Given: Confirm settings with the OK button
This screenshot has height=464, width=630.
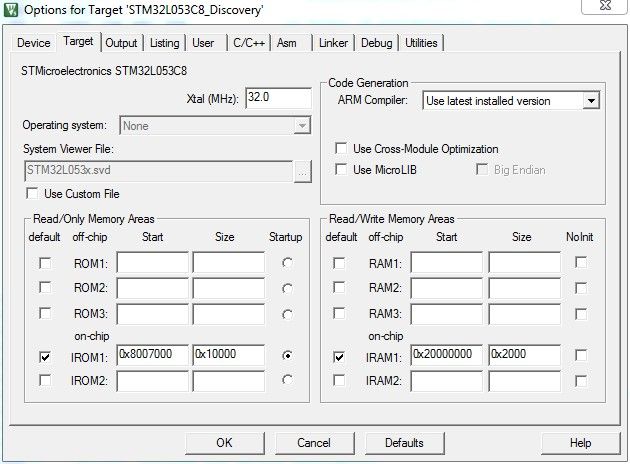Looking at the screenshot, I should 225,443.
